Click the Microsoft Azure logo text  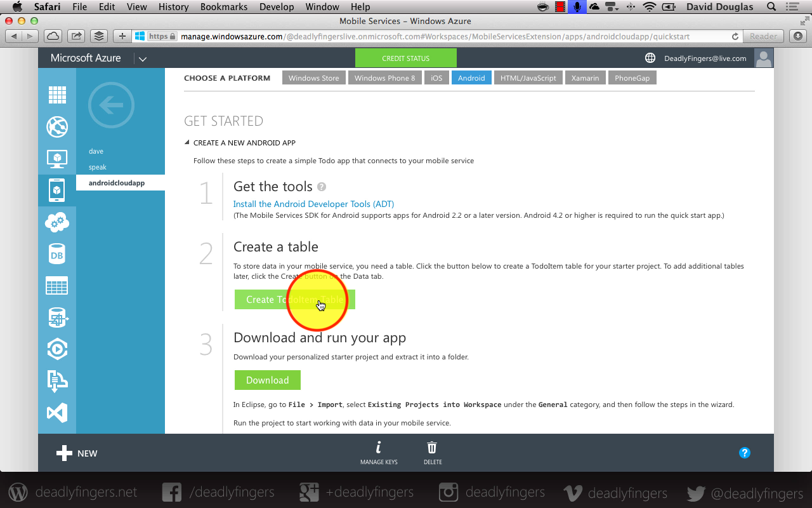pos(86,58)
